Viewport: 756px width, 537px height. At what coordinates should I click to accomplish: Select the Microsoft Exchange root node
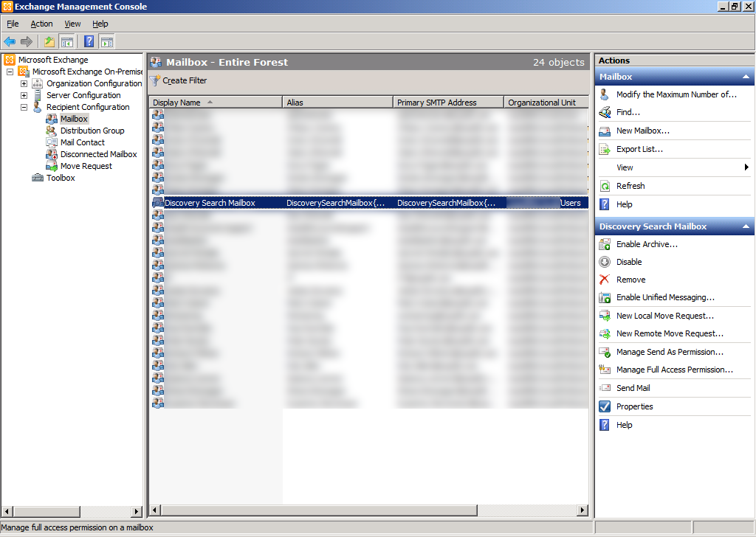tap(53, 60)
